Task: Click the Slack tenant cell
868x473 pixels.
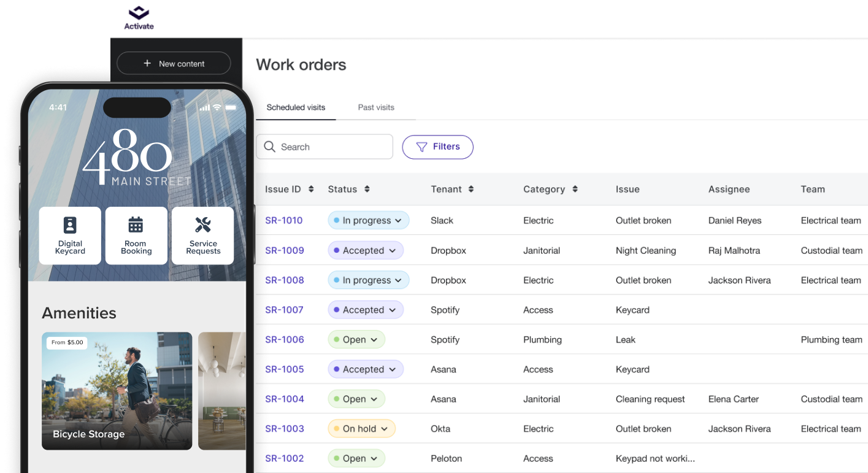Action: (442, 220)
